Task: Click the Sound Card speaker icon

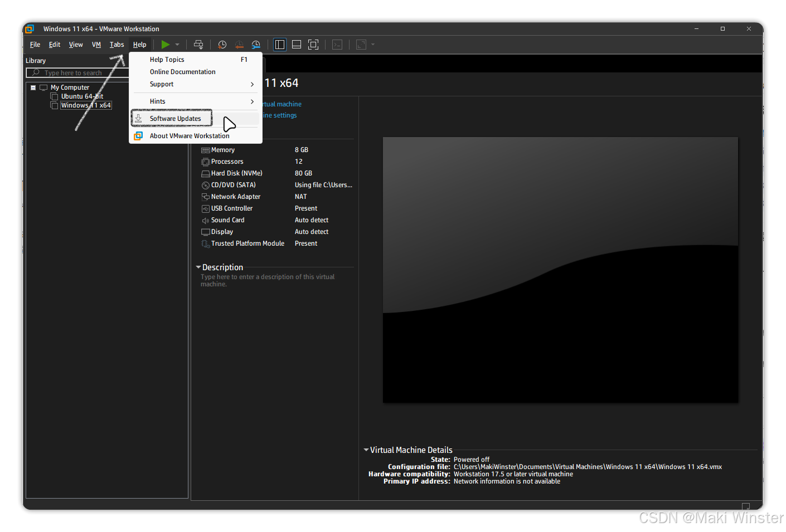Action: tap(206, 221)
